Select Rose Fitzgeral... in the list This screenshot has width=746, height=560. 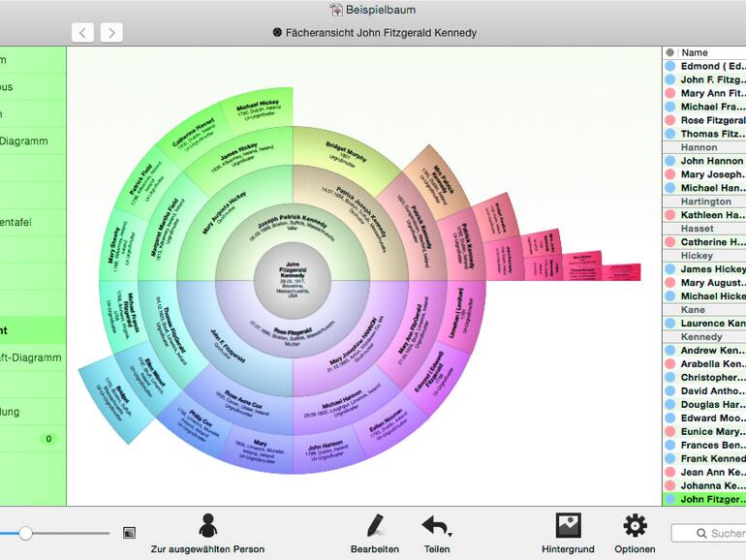704,120
